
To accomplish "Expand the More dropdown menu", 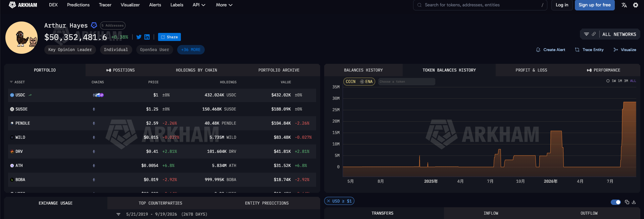I will click(224, 5).
